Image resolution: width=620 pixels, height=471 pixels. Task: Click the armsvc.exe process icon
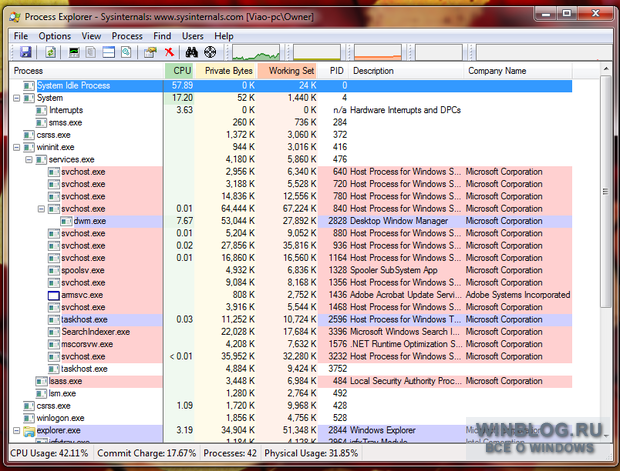pyautogui.click(x=53, y=295)
